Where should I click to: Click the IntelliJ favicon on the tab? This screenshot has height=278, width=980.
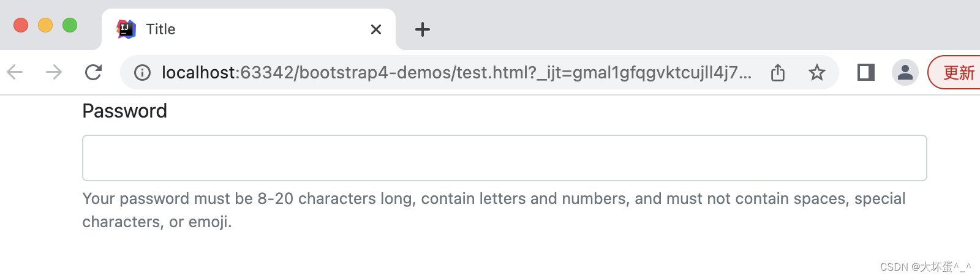pyautogui.click(x=126, y=29)
